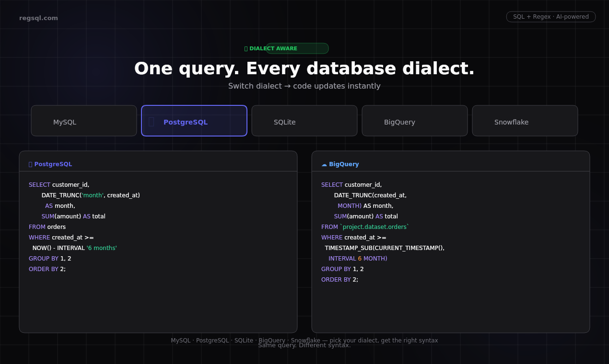
Task: Enable the Snowflake dialect
Action: (x=525, y=121)
